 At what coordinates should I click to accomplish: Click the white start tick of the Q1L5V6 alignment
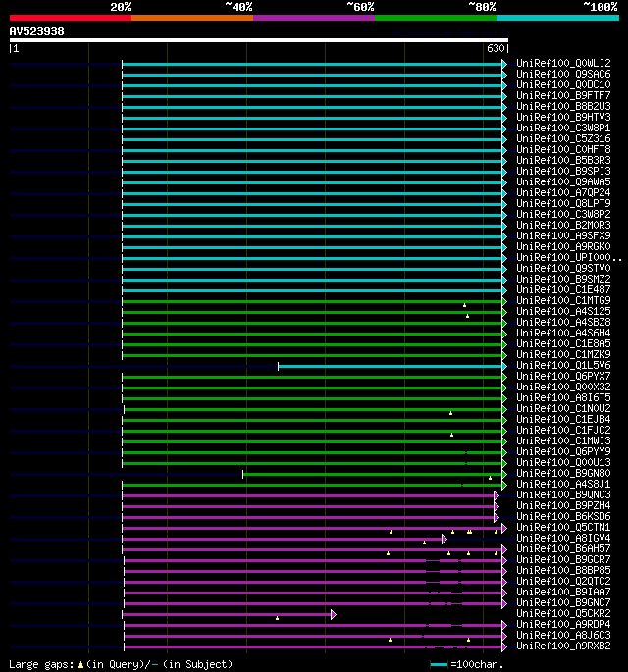click(279, 367)
